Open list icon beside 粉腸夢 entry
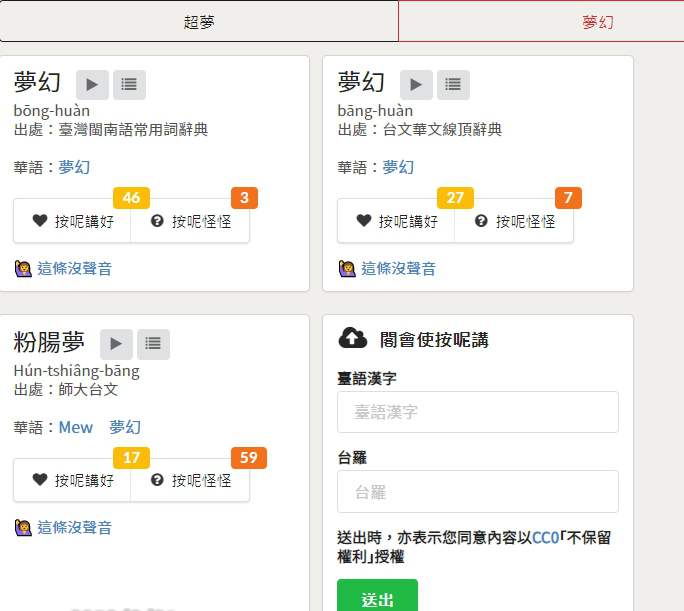 click(153, 344)
